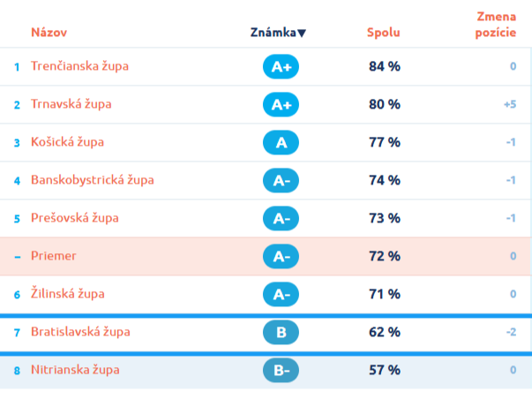
Task: Click the A+ grade badge for Trenčianska župa
Action: click(x=281, y=66)
